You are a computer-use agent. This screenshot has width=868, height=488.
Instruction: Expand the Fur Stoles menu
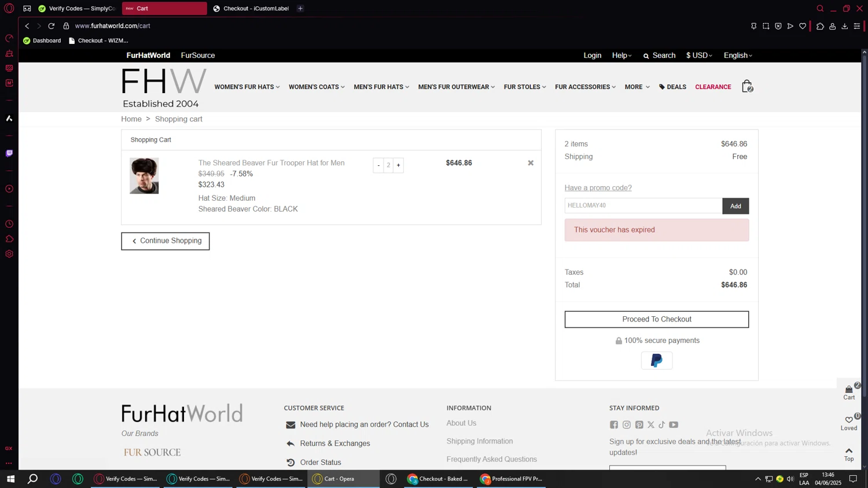pos(525,87)
